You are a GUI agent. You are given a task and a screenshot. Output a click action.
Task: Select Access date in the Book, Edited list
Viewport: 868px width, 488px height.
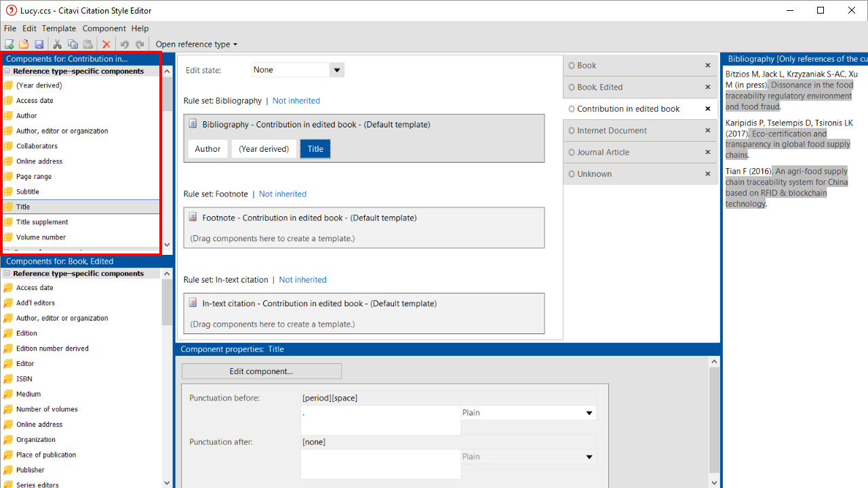point(35,288)
